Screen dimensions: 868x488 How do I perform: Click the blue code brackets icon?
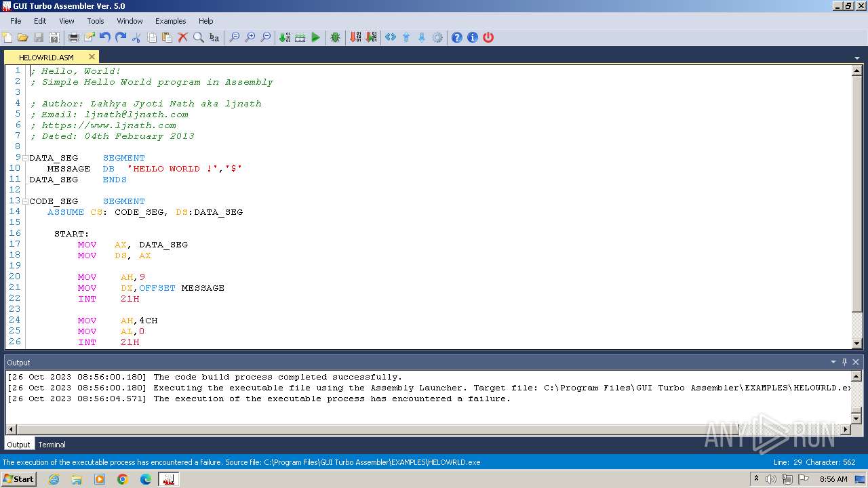tap(391, 37)
